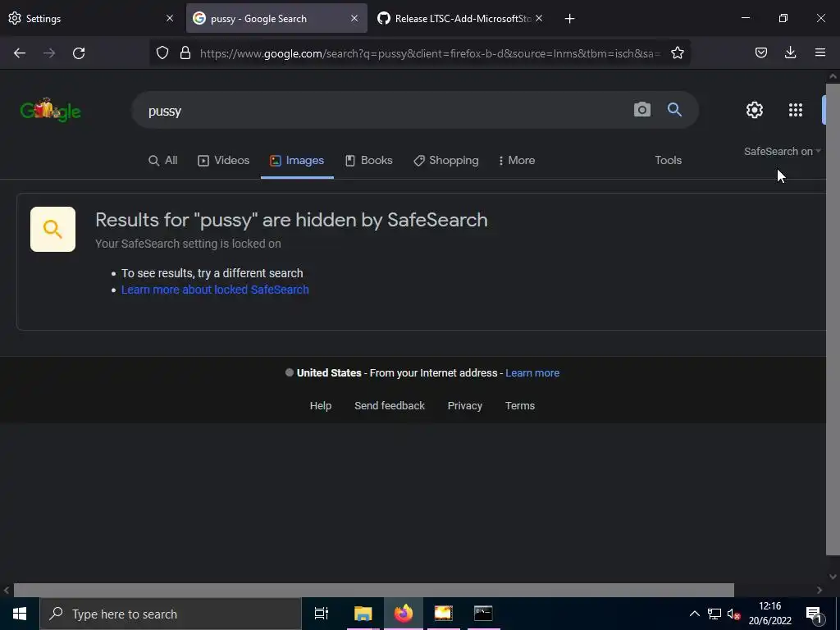Click the Google search query field

coord(381,111)
